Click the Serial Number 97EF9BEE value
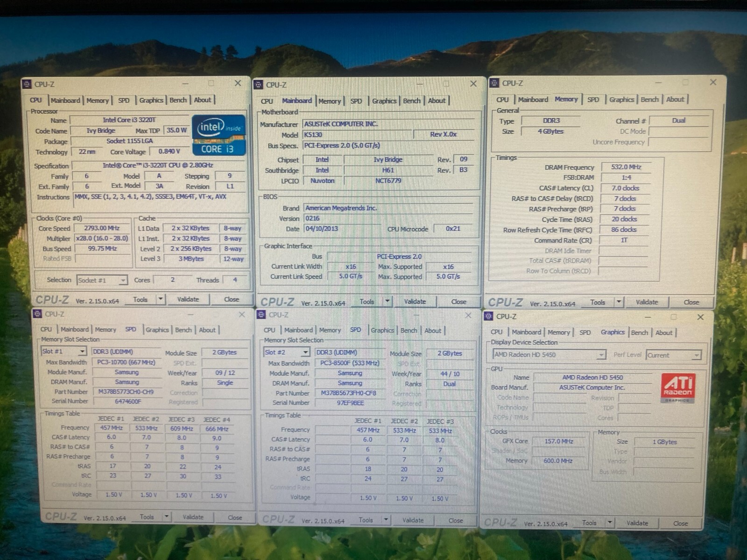 pos(350,403)
